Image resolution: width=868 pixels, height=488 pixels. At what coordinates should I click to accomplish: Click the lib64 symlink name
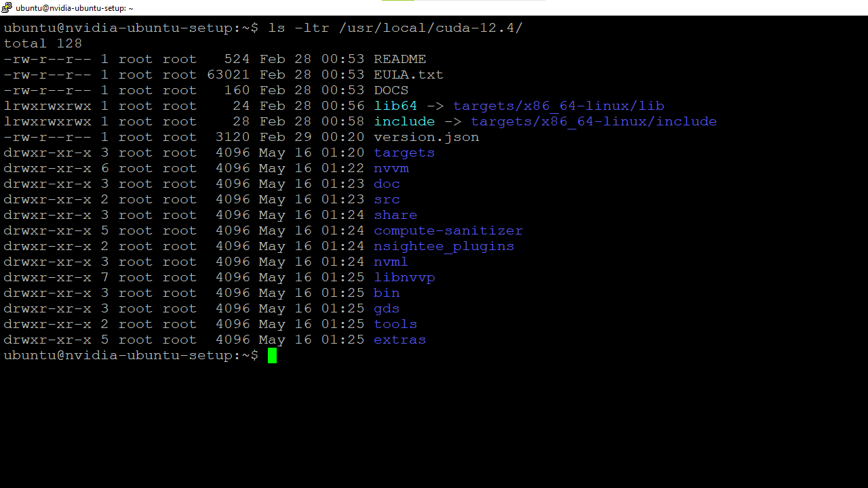coord(395,106)
